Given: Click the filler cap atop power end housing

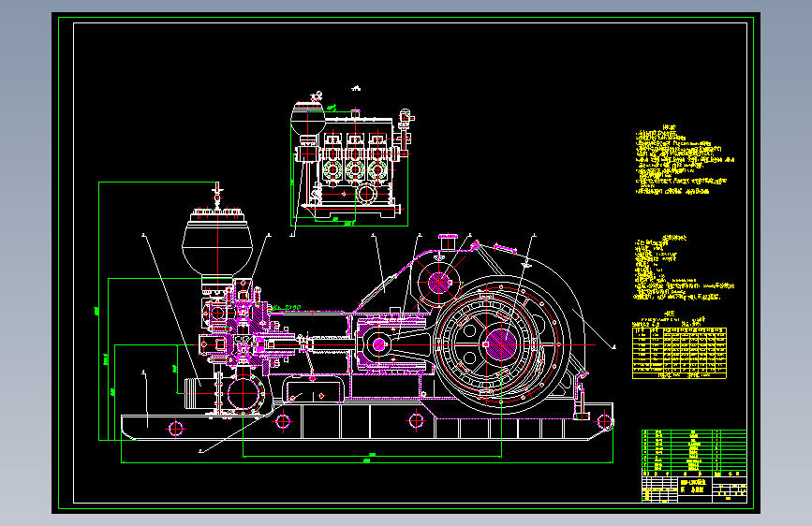Looking at the screenshot, I should click(x=448, y=241).
